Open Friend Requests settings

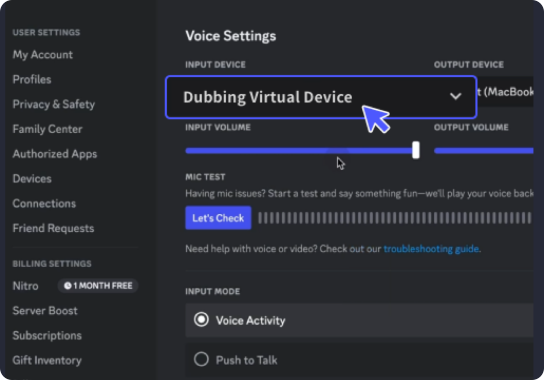click(53, 228)
